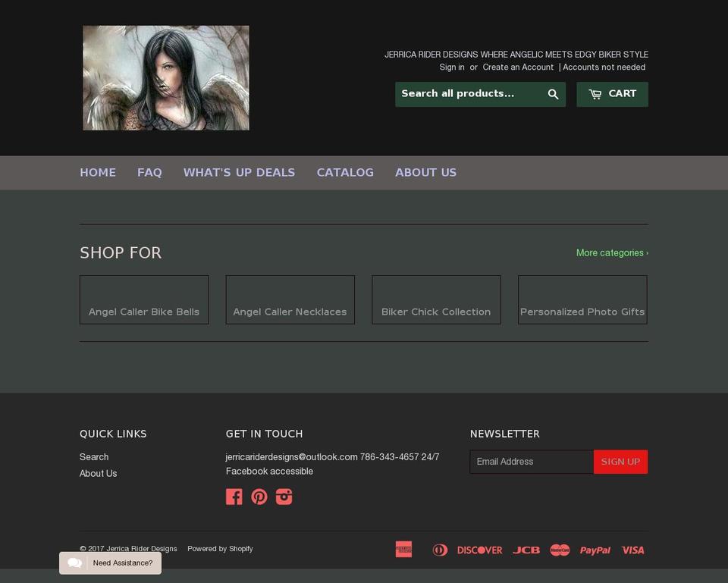Image resolution: width=728 pixels, height=583 pixels.
Task: Click the 'GET IN TOUCH' heading
Action: (264, 434)
